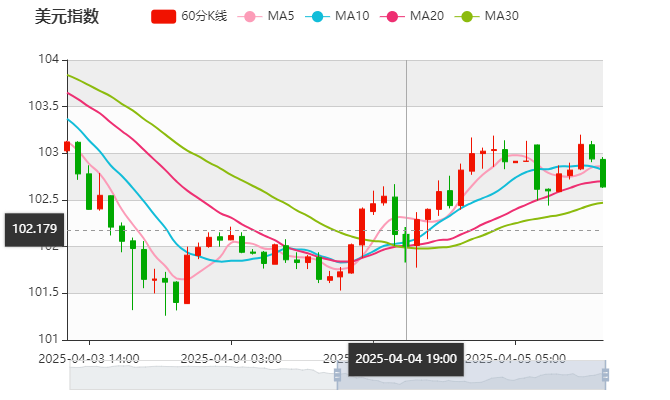Toggle the 60分K线 legend red swatch
670x400 pixels.
click(163, 17)
